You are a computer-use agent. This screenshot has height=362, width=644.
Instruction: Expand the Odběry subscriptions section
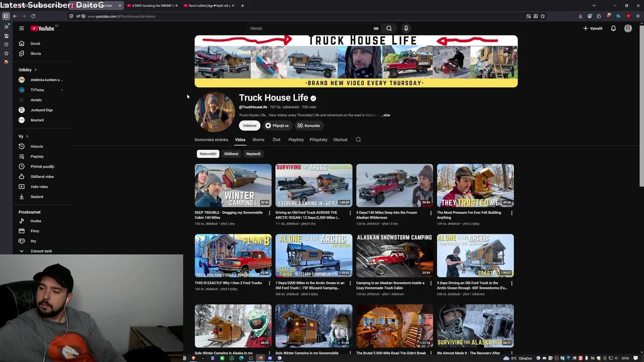(x=28, y=70)
